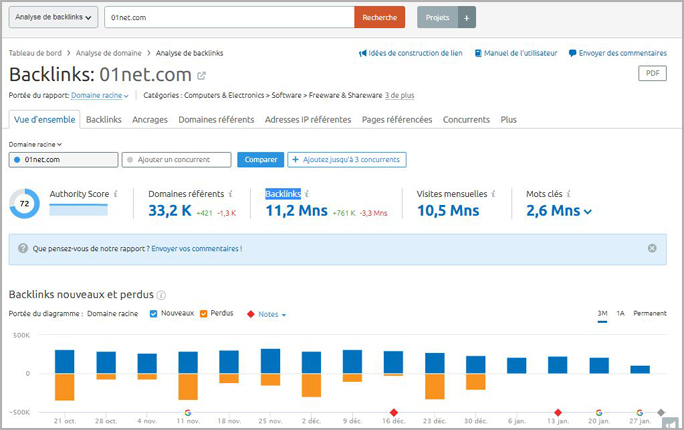This screenshot has width=684, height=430.
Task: Click the orange lost bar for 21 oct.
Action: point(65,387)
